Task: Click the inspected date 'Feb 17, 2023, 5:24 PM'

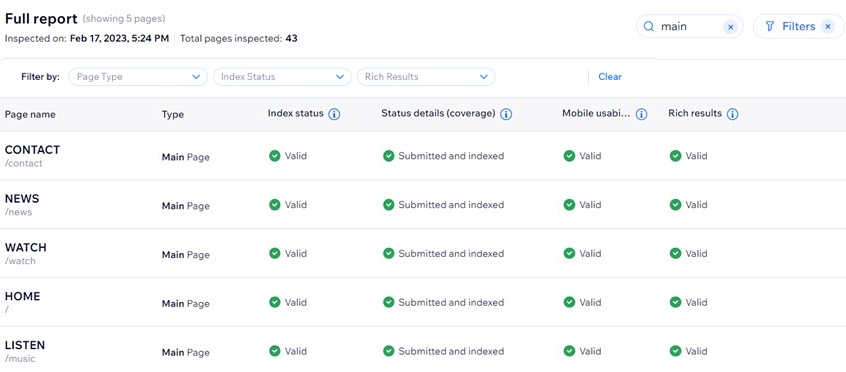Action: pos(119,38)
